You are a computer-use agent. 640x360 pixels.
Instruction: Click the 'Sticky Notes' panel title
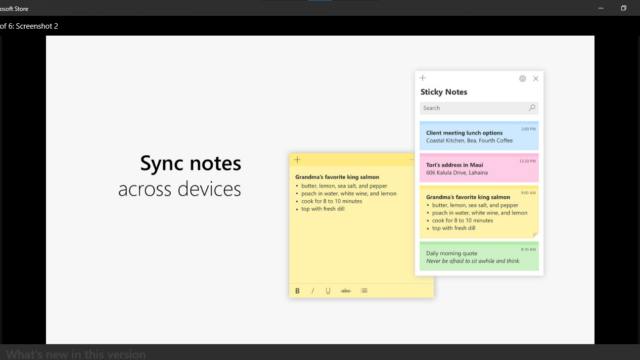coord(444,92)
